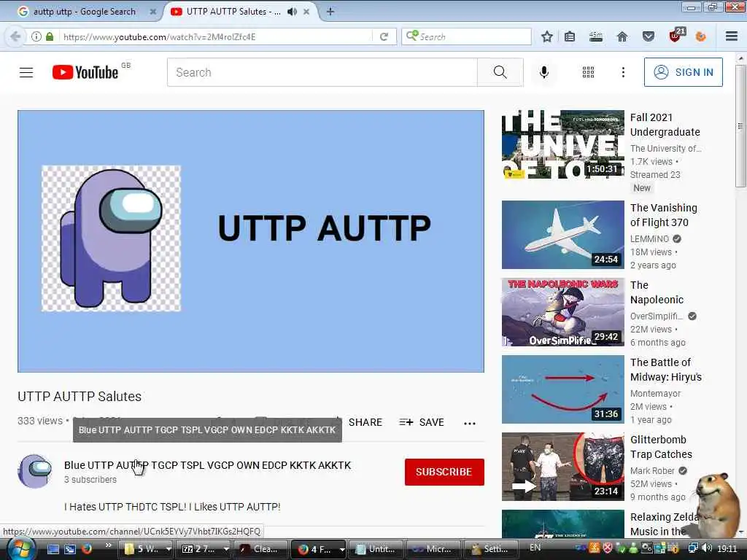Screen dimensions: 747x560
Task: Close the YouTube tab
Action: click(x=306, y=12)
